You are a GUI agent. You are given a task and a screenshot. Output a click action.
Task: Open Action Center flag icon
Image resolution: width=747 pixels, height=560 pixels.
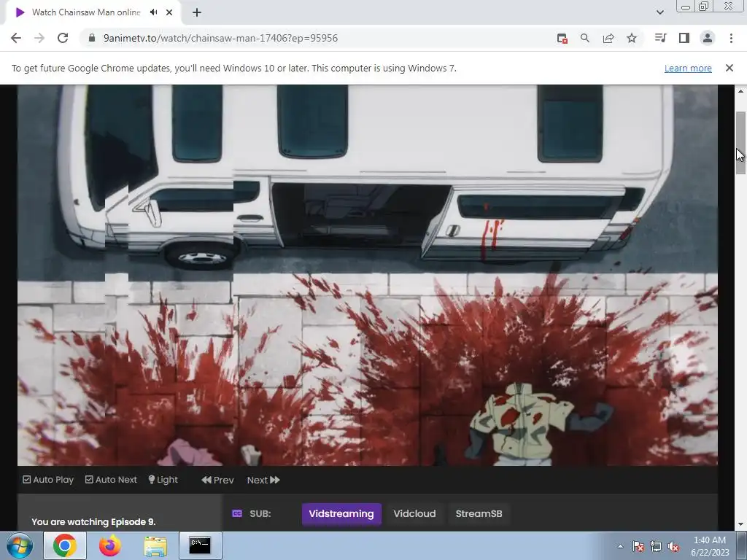pos(638,546)
